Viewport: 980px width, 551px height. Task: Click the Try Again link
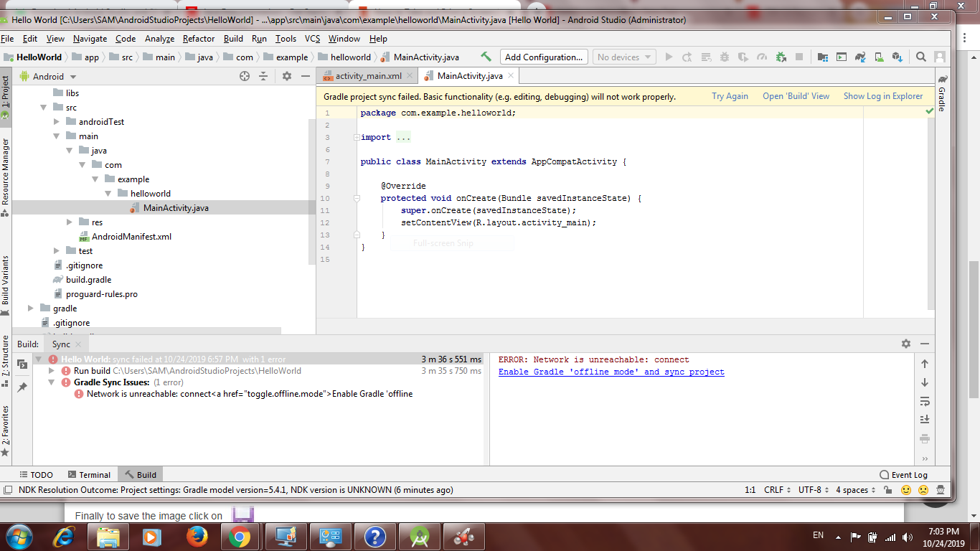(x=730, y=96)
